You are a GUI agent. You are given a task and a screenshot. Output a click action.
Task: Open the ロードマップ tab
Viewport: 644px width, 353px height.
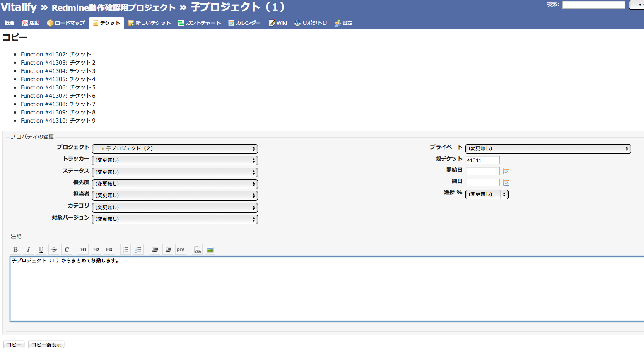66,23
